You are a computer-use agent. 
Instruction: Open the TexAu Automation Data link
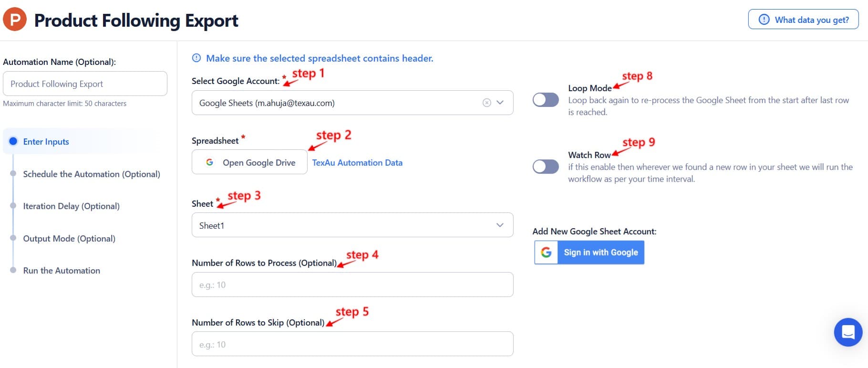357,162
